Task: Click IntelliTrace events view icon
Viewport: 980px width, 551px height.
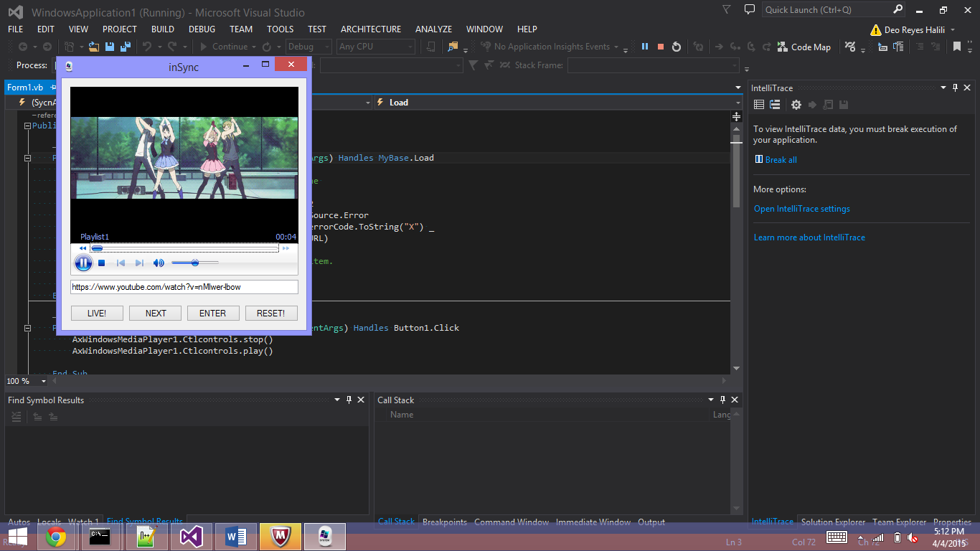Action: click(759, 105)
